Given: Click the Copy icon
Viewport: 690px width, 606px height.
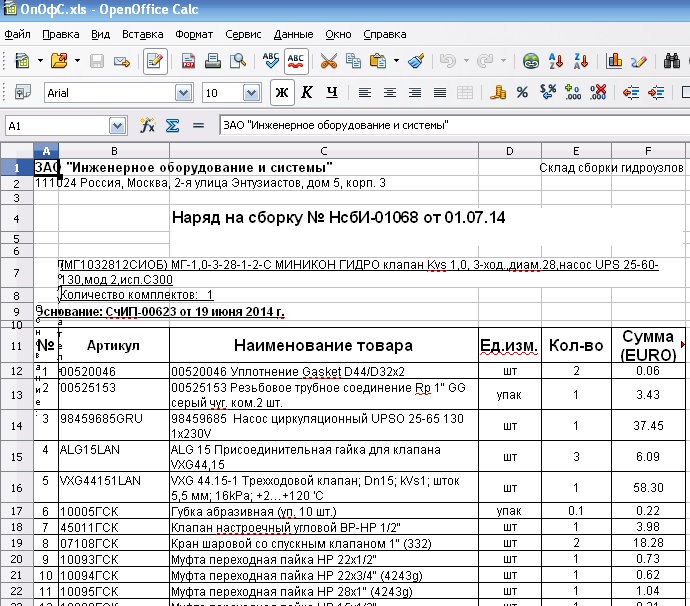Looking at the screenshot, I should click(x=353, y=61).
